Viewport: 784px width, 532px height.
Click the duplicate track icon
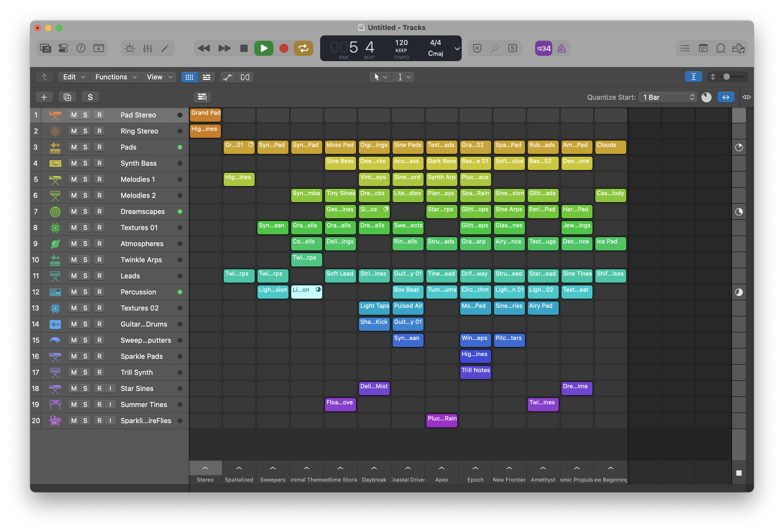point(67,97)
